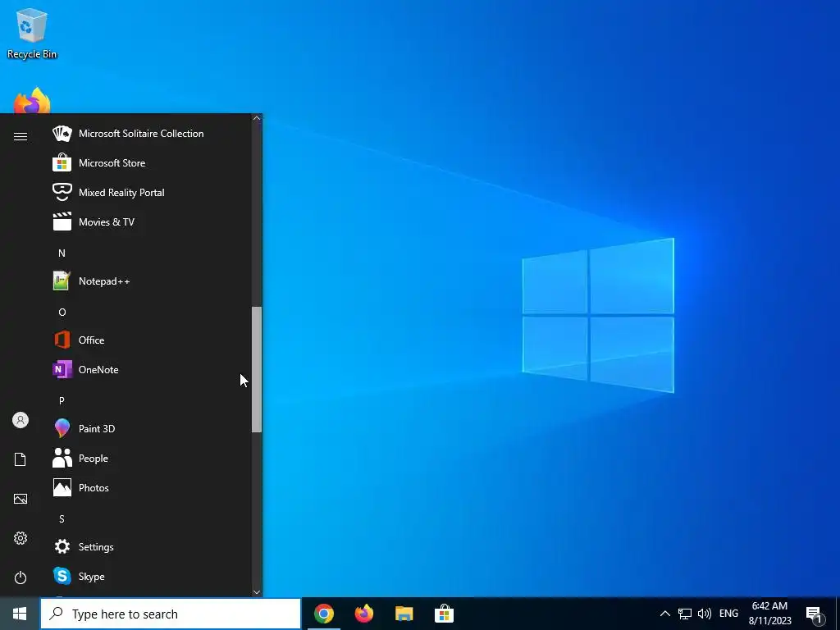The height and width of the screenshot is (630, 840).
Task: Open the Movies & TV clapperboard icon
Action: click(x=62, y=221)
